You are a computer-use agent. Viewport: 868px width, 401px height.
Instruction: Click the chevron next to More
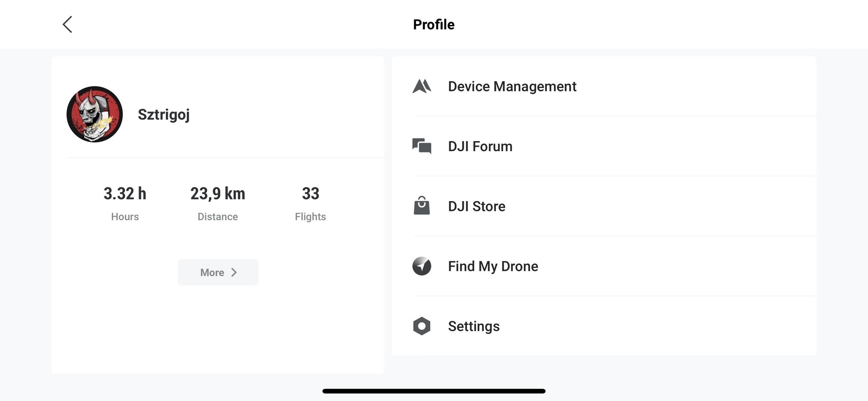(x=234, y=272)
